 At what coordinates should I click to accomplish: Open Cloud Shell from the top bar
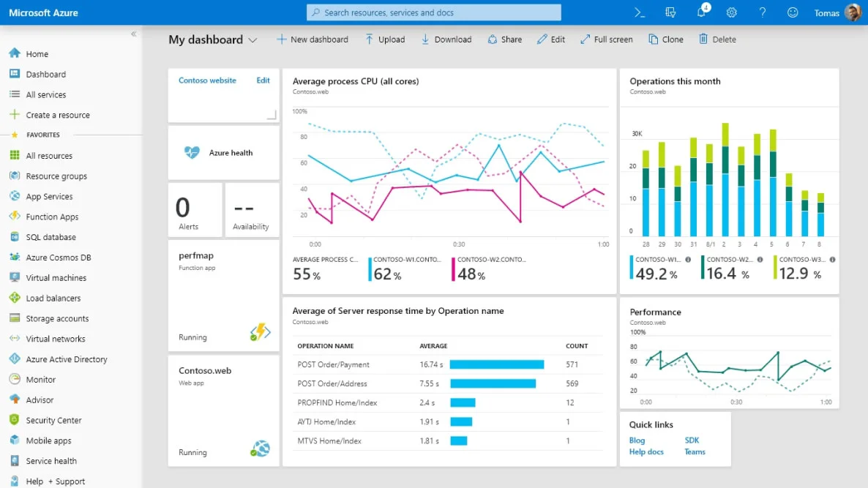coord(640,12)
